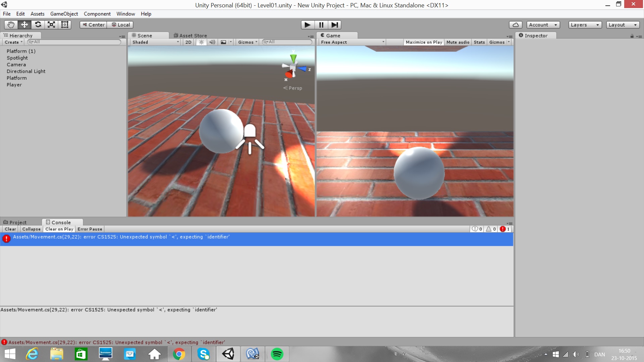Open the scene effects dropdown arrow
The image size is (644, 362).
tap(231, 42)
